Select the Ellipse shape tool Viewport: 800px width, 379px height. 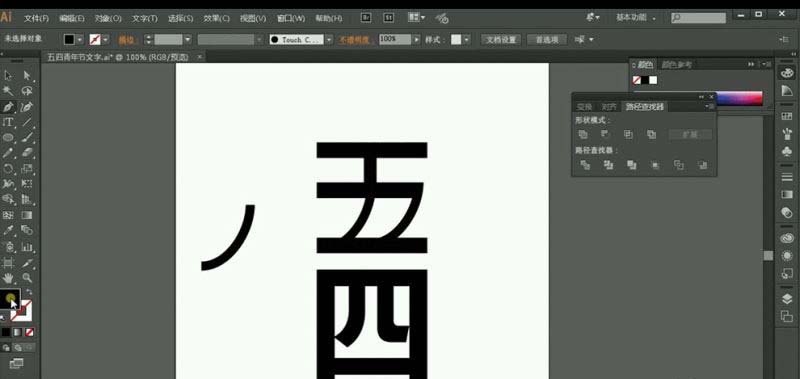[8, 138]
